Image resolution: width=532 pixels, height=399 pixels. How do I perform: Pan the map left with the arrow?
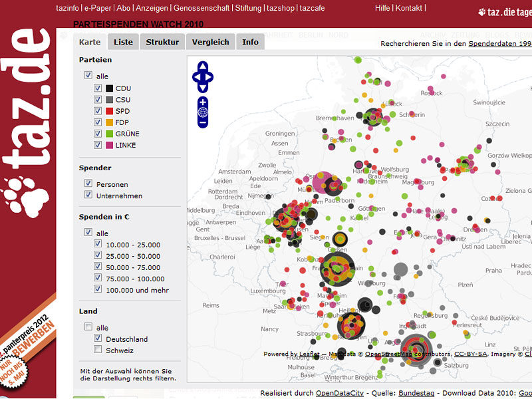pos(196,77)
